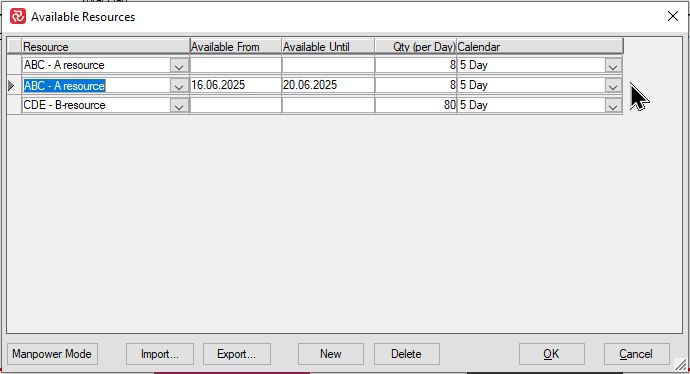This screenshot has height=374, width=690.
Task: Confirm with the OK button
Action: (x=552, y=354)
